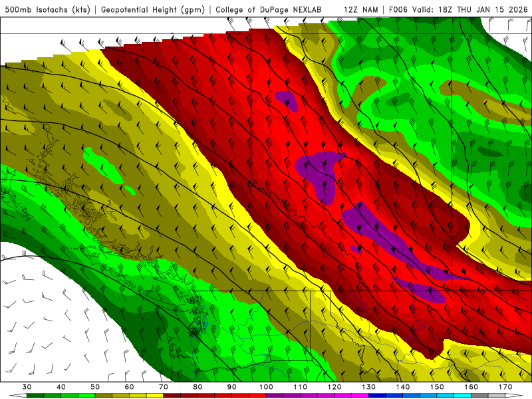
Task: Click the '12Z NAM' model run label
Action: tap(361, 9)
